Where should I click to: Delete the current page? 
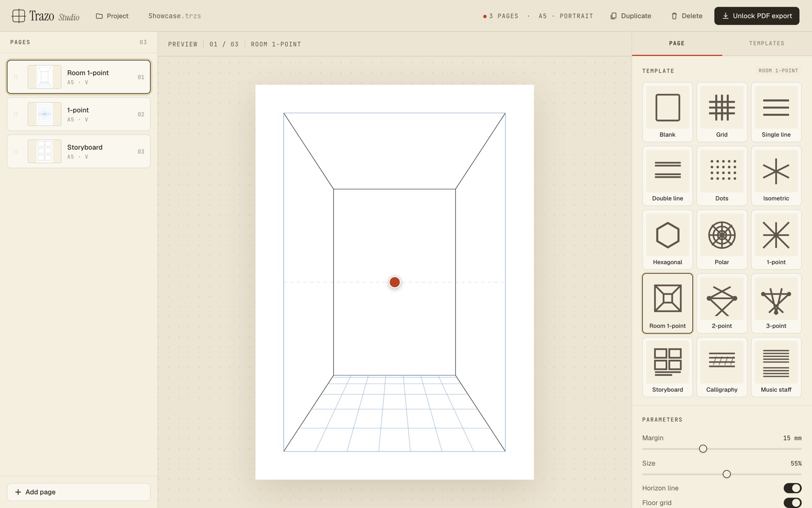(687, 16)
